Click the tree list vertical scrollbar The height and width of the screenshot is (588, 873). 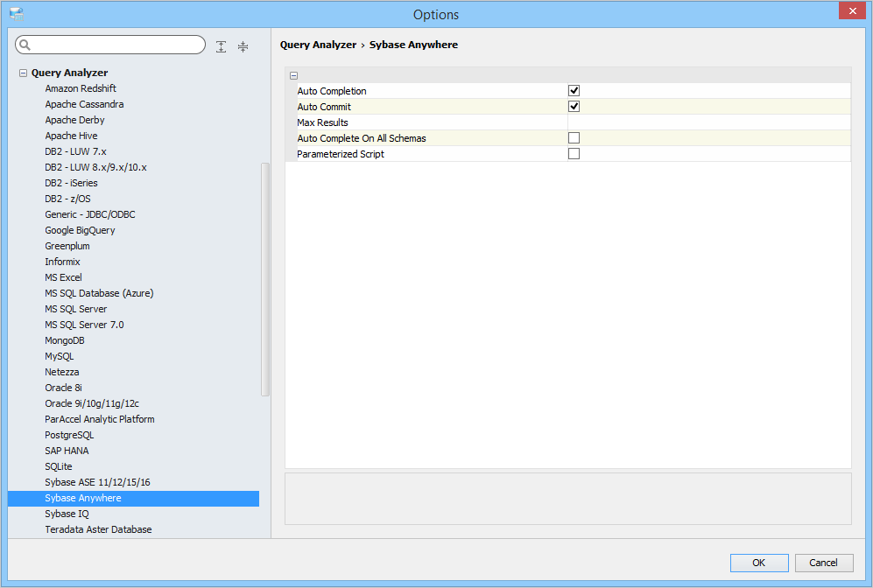[265, 279]
